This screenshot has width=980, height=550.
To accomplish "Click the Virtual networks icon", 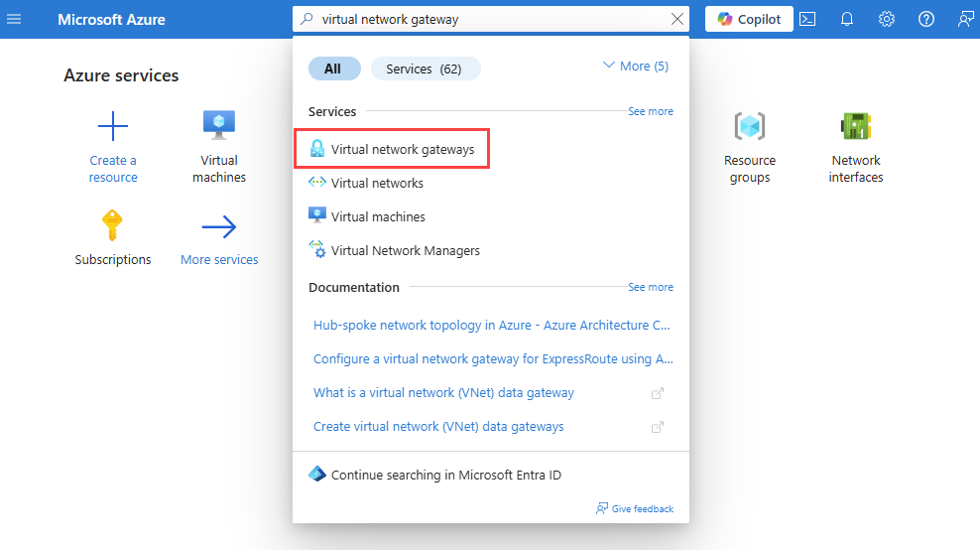I will click(x=317, y=182).
